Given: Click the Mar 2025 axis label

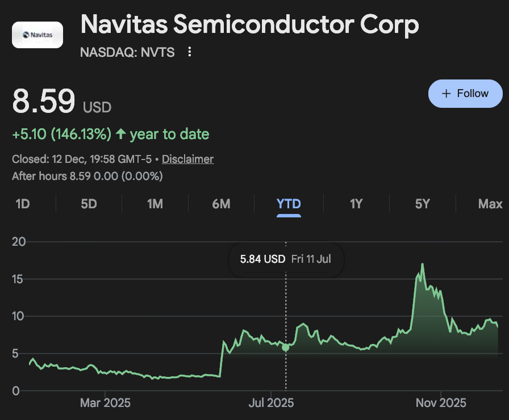Looking at the screenshot, I should point(105,403).
